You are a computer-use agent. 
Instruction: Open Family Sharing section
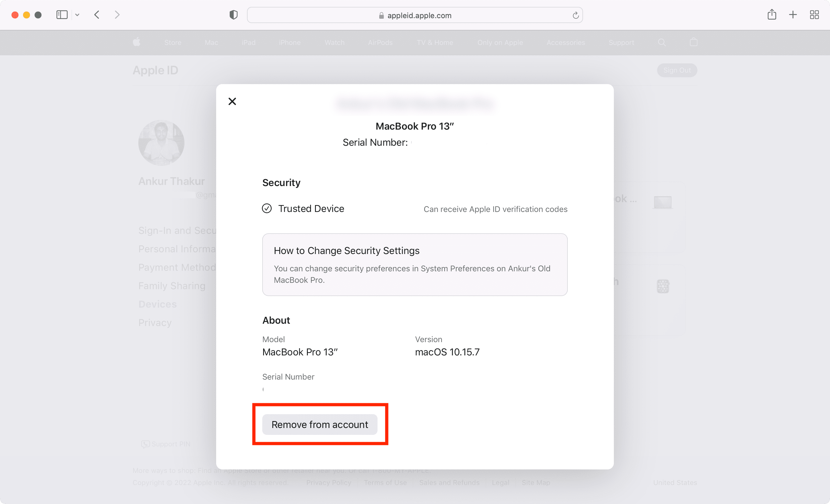[172, 285]
